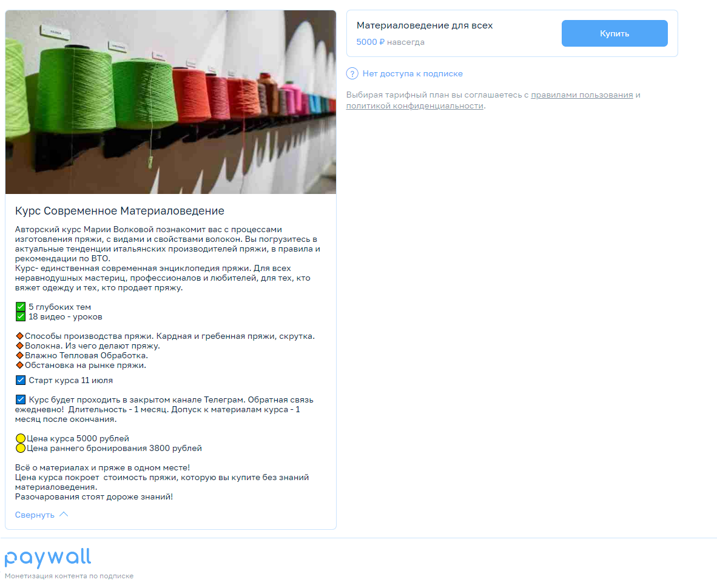Open the политикой конфиденциальности link
717x588 pixels.
tap(415, 106)
